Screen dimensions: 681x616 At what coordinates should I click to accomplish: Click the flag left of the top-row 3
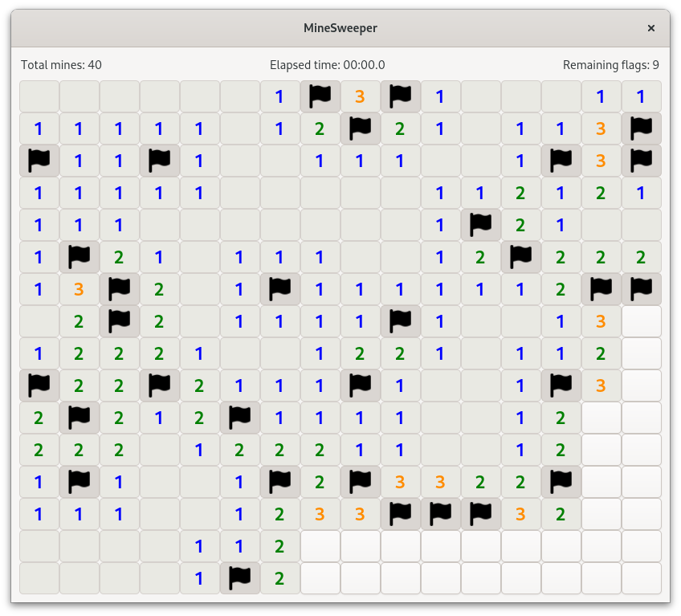[x=320, y=96]
